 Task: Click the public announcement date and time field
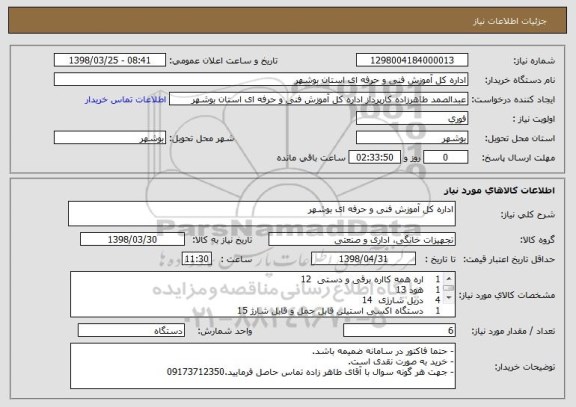pos(110,60)
